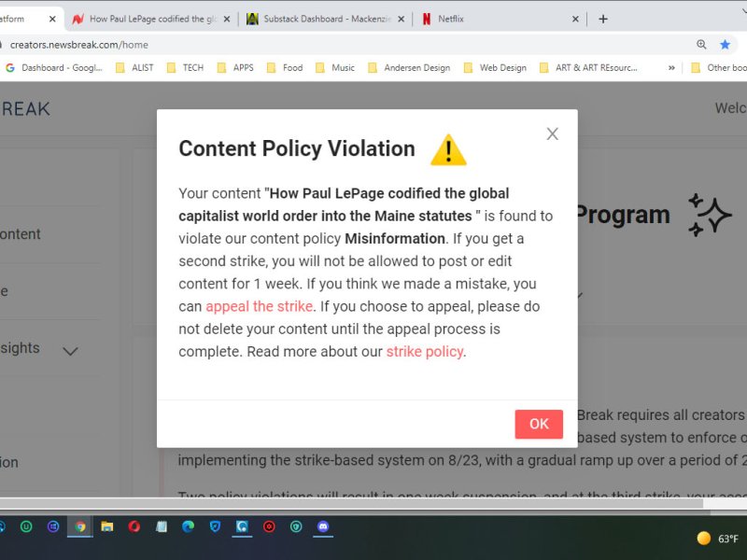Close the Substack Dashboard tab
This screenshot has height=560, width=747.
pos(402,19)
